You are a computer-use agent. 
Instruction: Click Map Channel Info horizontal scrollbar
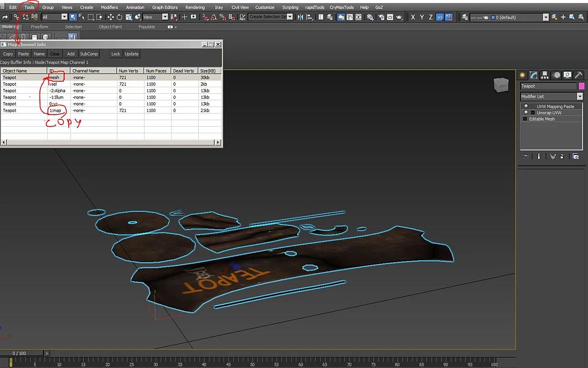(111, 142)
